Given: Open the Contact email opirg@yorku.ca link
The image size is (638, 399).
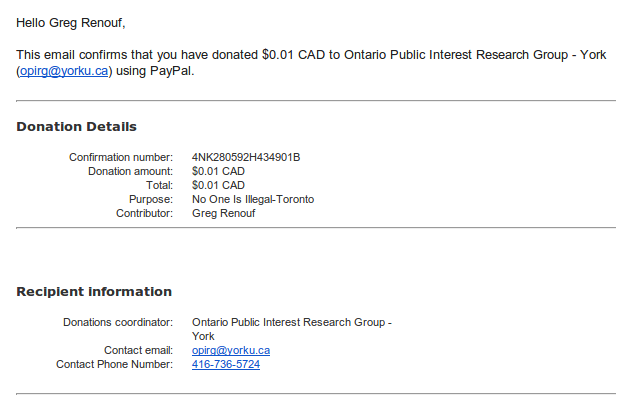Looking at the screenshot, I should [231, 350].
